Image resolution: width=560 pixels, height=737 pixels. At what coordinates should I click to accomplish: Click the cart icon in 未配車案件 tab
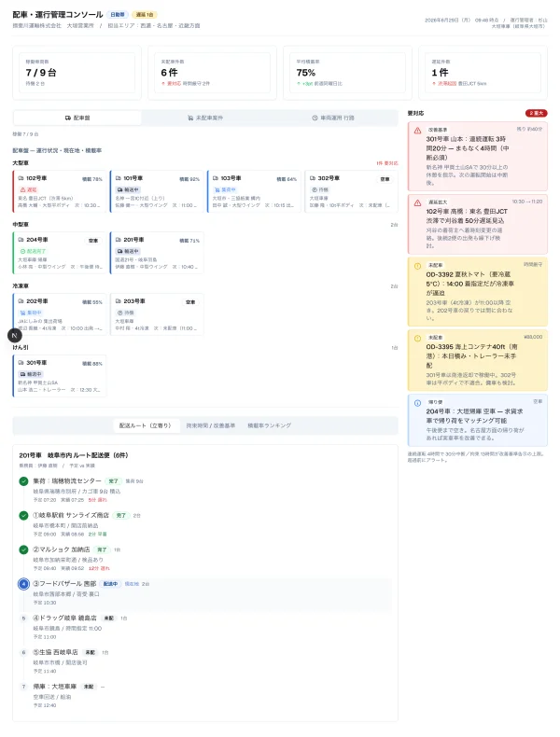pos(190,118)
